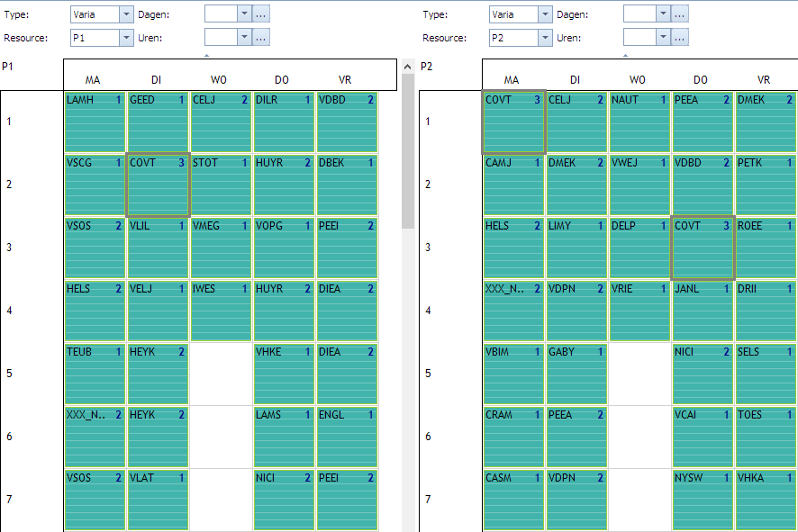Click the ellipsis button beside Dagen in the P2 panel
This screenshot has width=798, height=532.
tap(679, 14)
